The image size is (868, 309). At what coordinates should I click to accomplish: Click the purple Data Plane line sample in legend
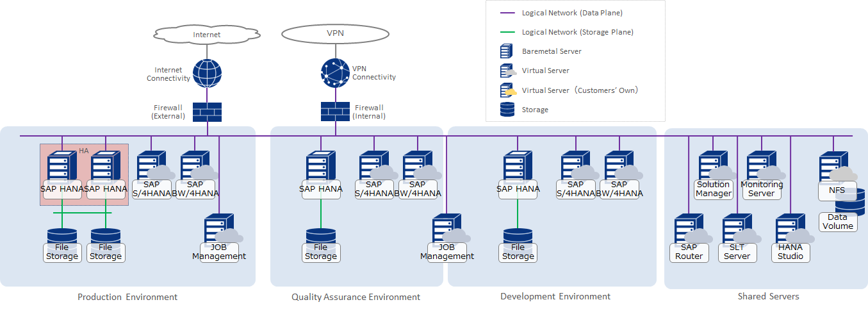pos(507,12)
